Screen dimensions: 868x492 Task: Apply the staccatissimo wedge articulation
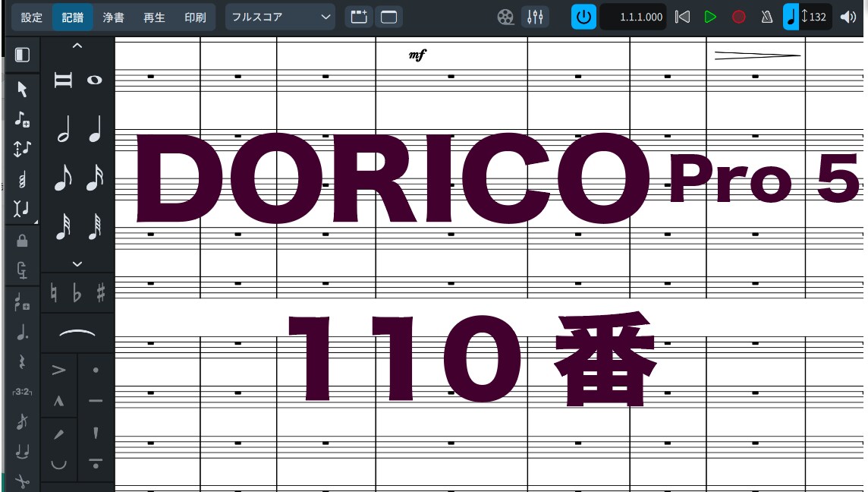[58, 434]
